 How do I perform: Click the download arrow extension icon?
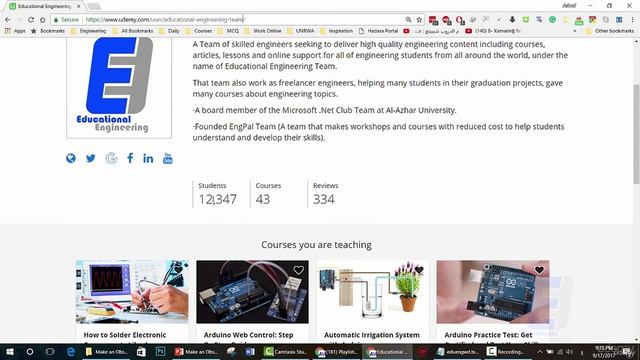[x=512, y=20]
